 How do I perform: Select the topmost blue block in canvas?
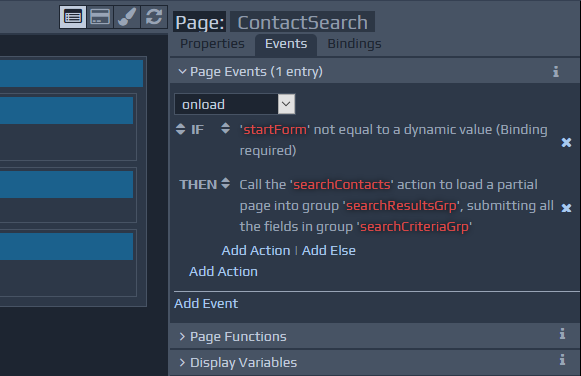(x=72, y=73)
